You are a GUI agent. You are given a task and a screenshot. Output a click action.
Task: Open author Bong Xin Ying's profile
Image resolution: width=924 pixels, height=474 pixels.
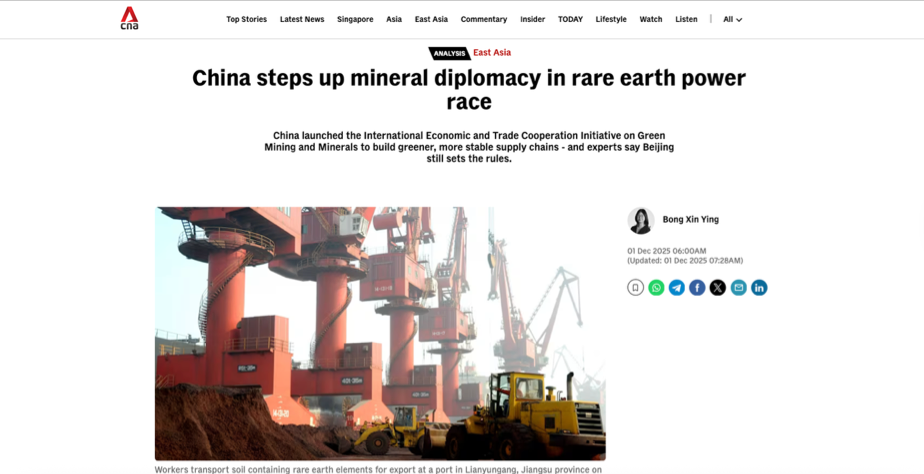tap(691, 219)
